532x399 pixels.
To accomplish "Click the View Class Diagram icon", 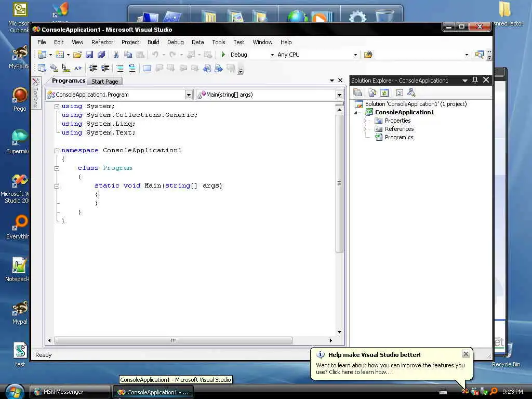I will 411,92.
